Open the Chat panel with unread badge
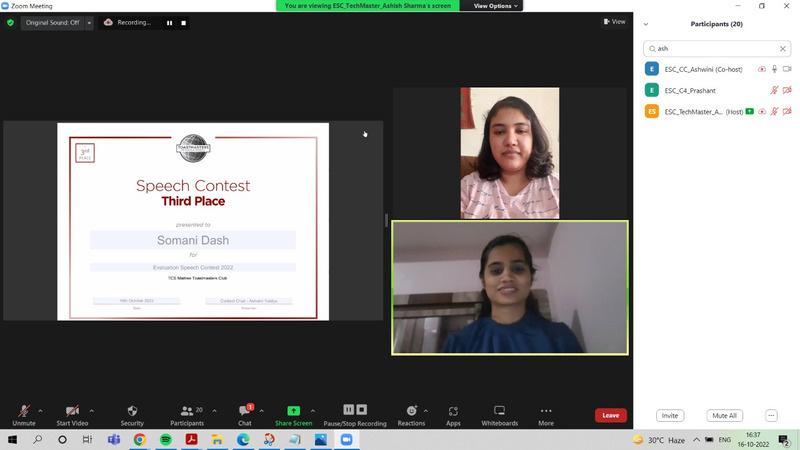800x450 pixels. (x=245, y=415)
